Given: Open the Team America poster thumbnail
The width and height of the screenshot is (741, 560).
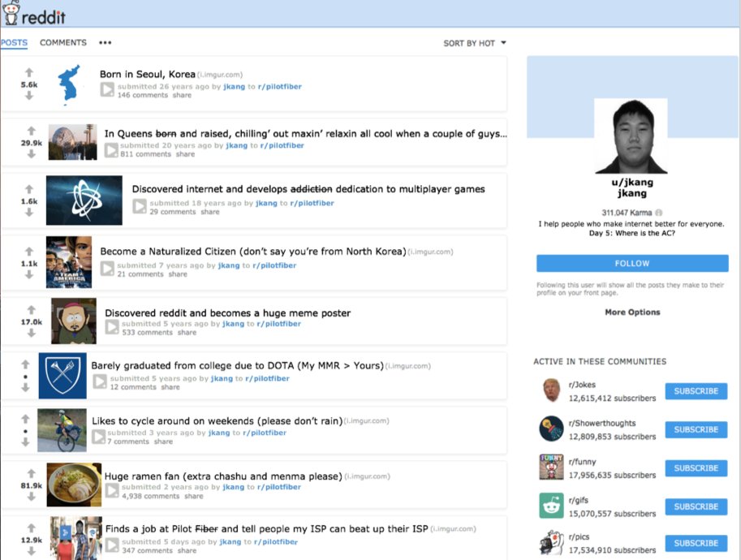Looking at the screenshot, I should point(69,262).
